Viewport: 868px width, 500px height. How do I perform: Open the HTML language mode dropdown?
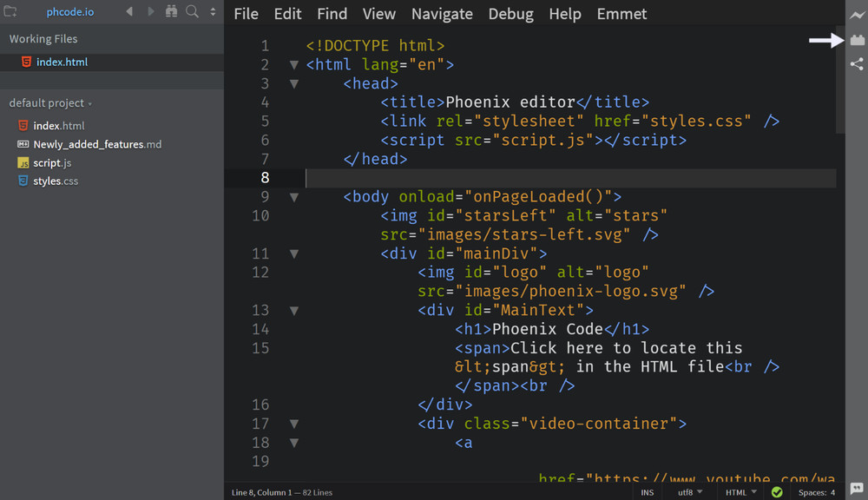pyautogui.click(x=737, y=491)
